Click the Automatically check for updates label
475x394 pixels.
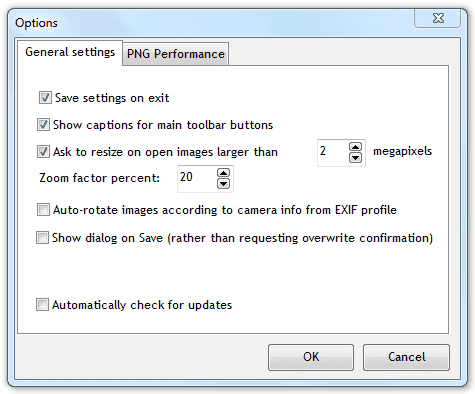point(142,305)
